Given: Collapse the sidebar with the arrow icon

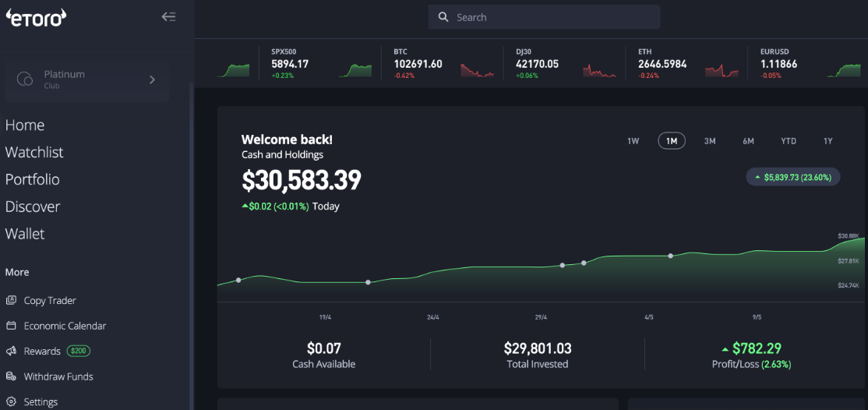Looking at the screenshot, I should [168, 16].
